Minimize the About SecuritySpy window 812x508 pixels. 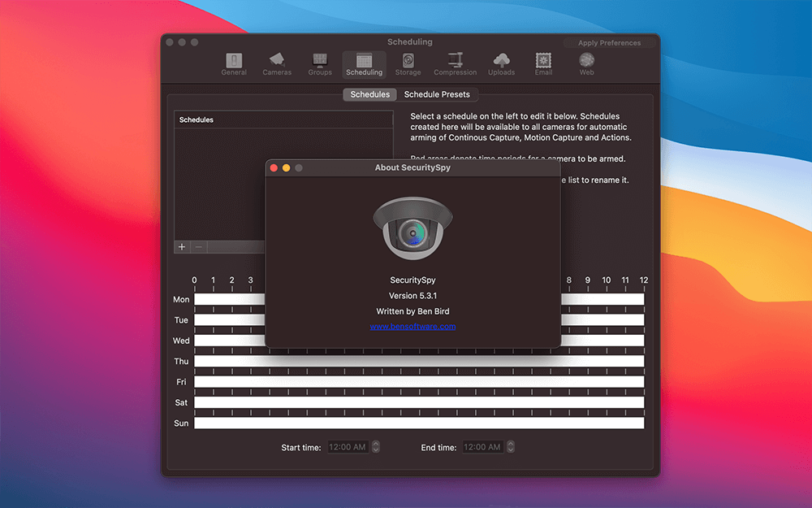[287, 168]
